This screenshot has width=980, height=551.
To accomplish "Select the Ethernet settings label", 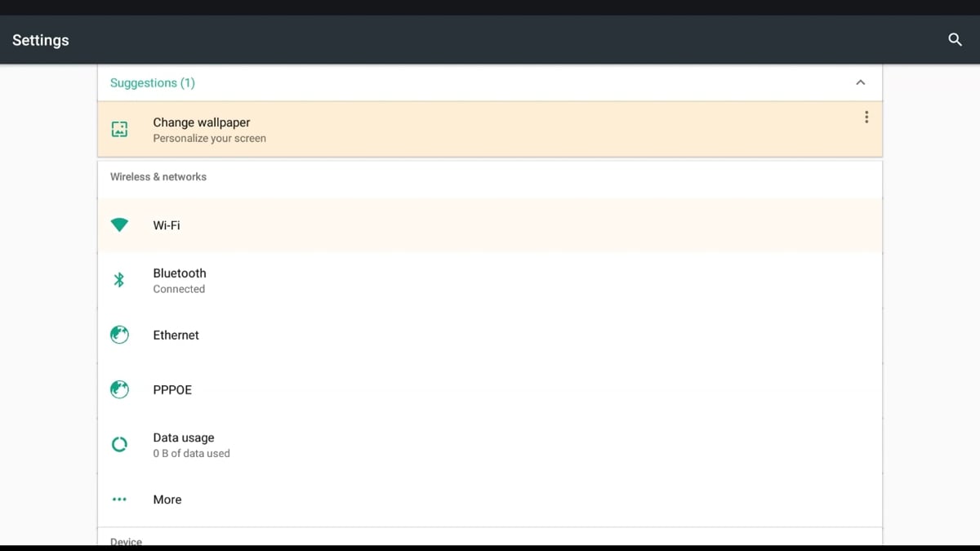I will [176, 335].
